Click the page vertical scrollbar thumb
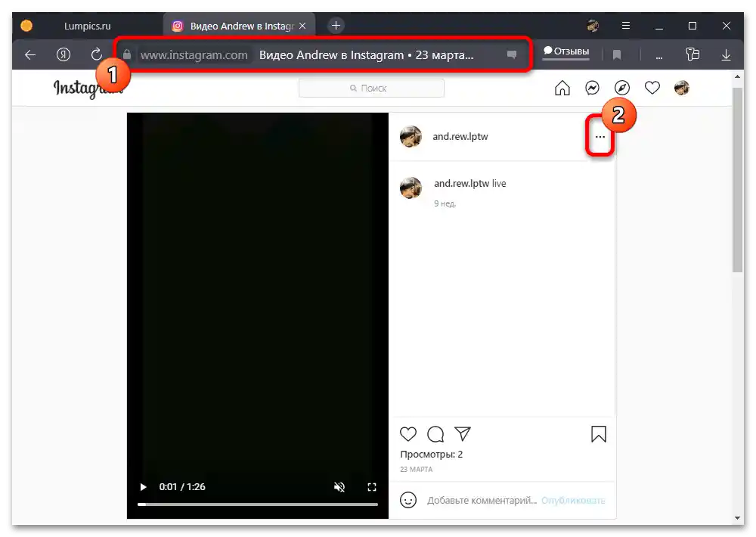 [737, 179]
